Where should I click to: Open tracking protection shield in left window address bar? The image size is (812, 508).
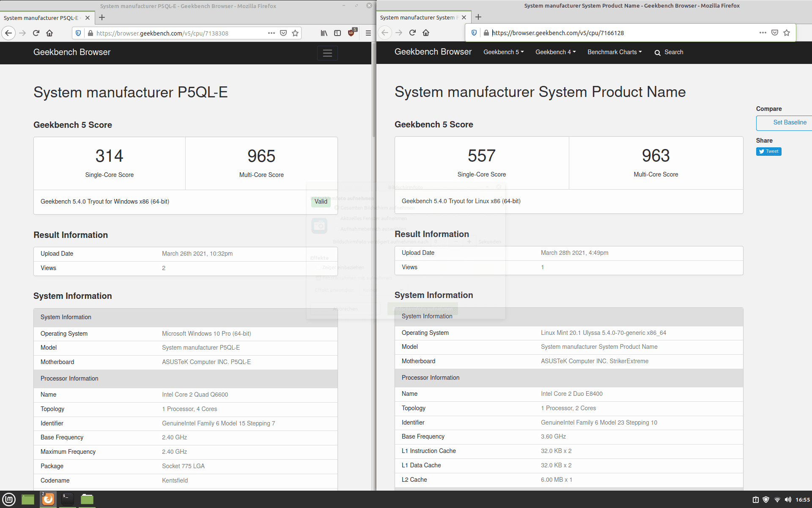[78, 33]
